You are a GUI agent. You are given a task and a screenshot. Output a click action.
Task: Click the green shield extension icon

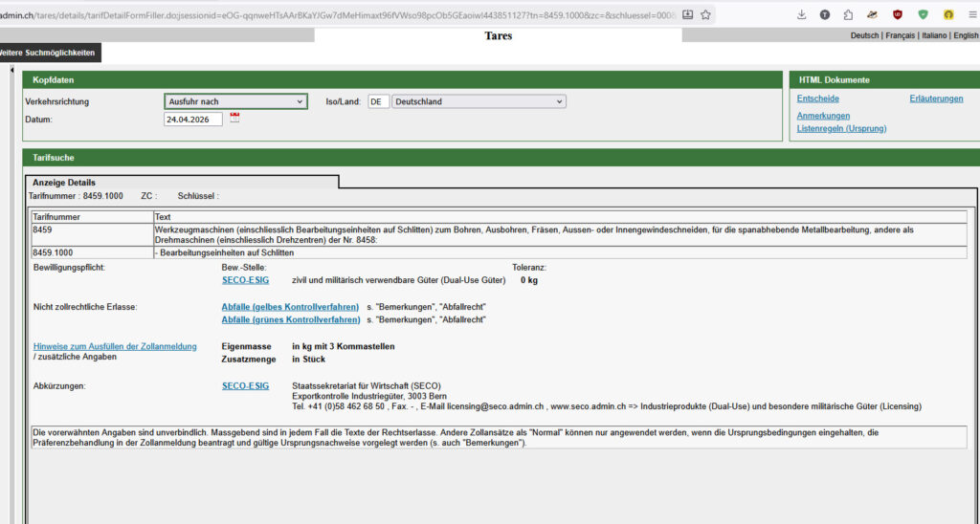click(x=923, y=14)
